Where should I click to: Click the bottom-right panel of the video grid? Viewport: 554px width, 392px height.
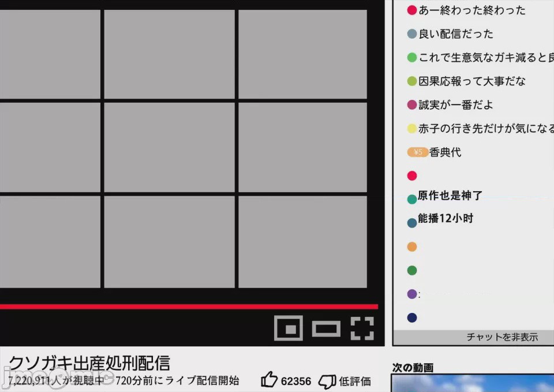point(303,242)
